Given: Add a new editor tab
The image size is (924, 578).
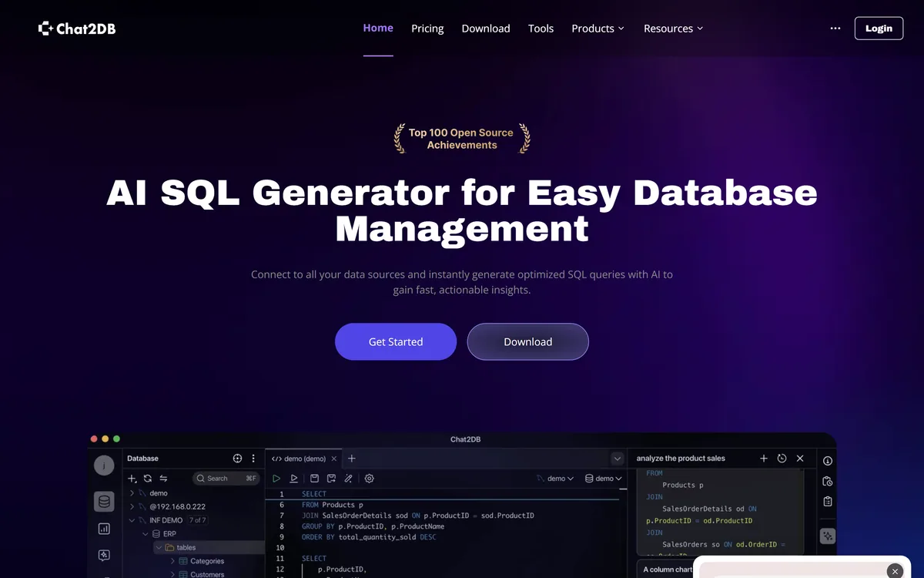Looking at the screenshot, I should click(x=352, y=459).
